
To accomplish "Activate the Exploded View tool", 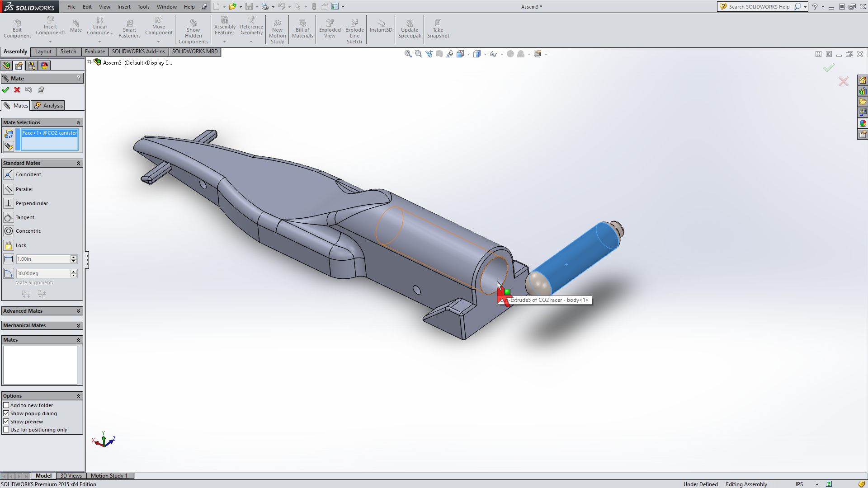I will pos(330,29).
